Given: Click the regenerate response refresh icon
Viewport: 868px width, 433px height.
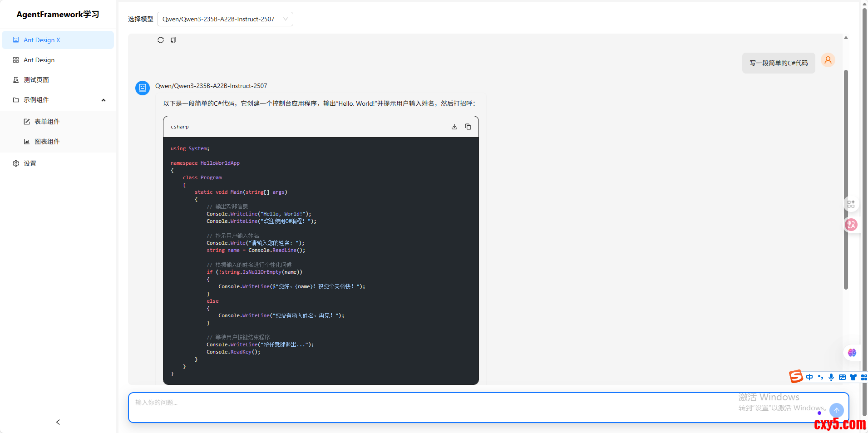Looking at the screenshot, I should (x=161, y=40).
